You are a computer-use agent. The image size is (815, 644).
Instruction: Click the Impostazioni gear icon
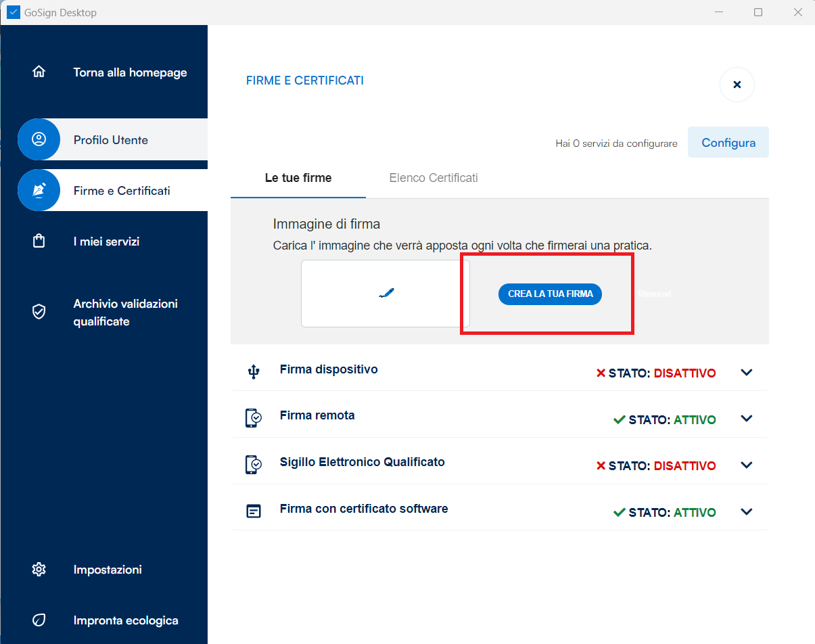[x=39, y=570]
